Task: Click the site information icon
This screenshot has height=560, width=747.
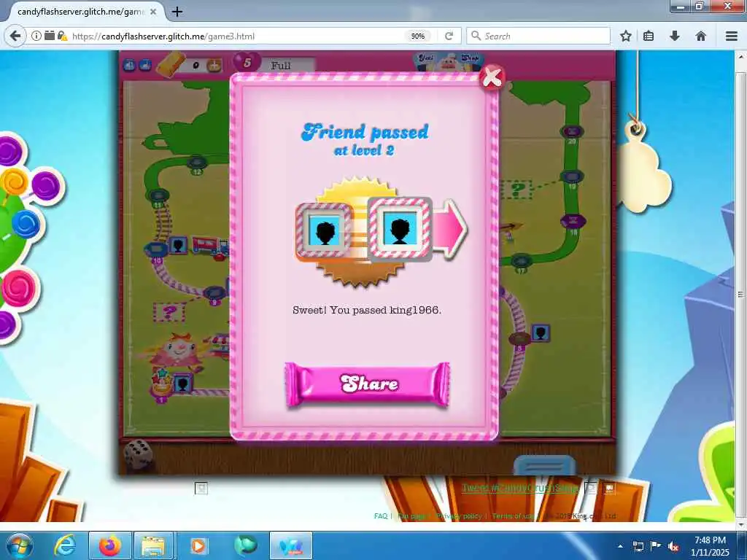Action: (x=36, y=36)
